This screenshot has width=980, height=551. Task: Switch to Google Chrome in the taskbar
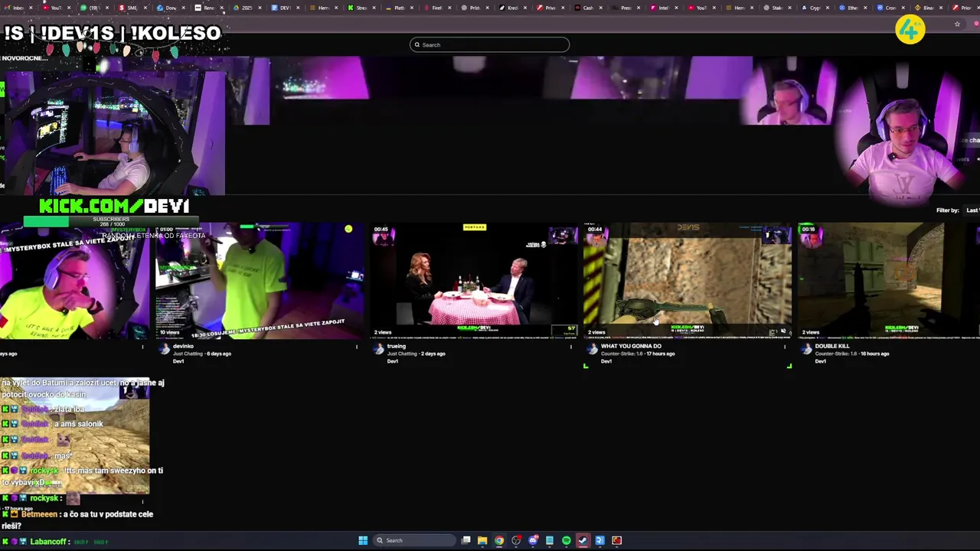[x=499, y=540]
